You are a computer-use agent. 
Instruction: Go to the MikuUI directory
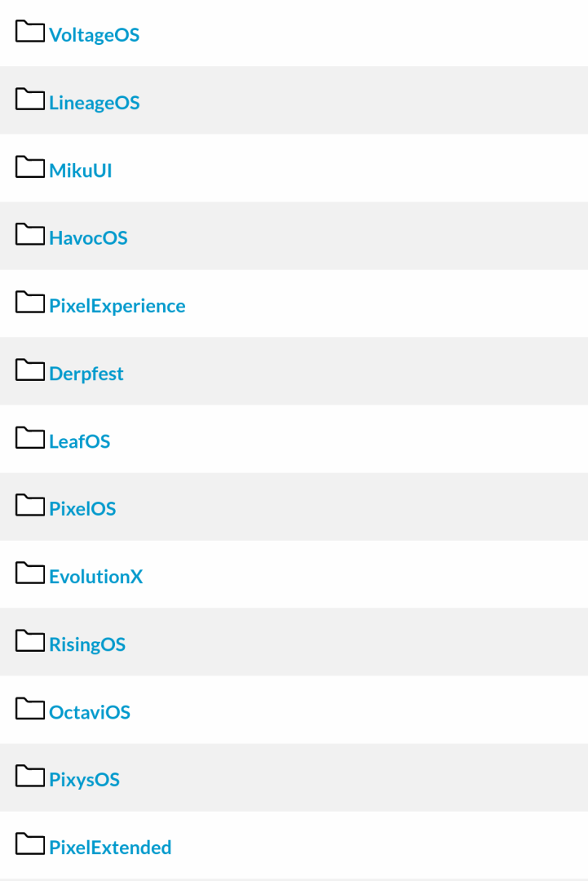(80, 170)
